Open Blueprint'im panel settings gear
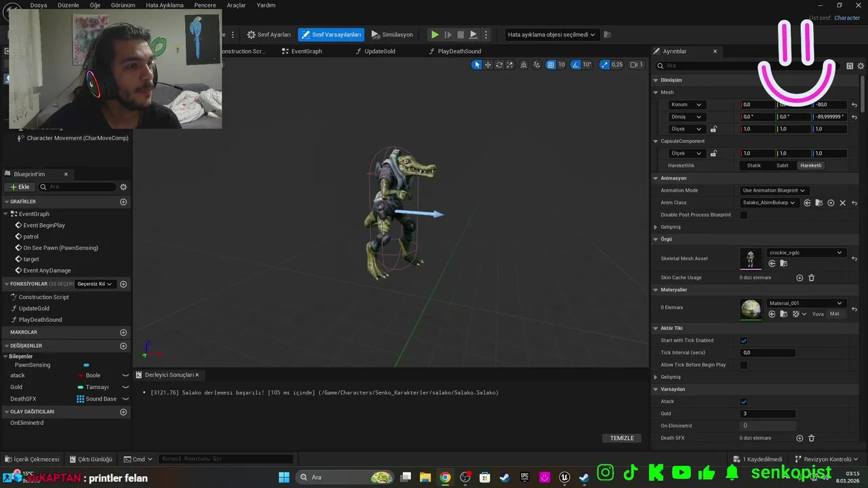Image resolution: width=868 pixels, height=488 pixels. click(123, 187)
